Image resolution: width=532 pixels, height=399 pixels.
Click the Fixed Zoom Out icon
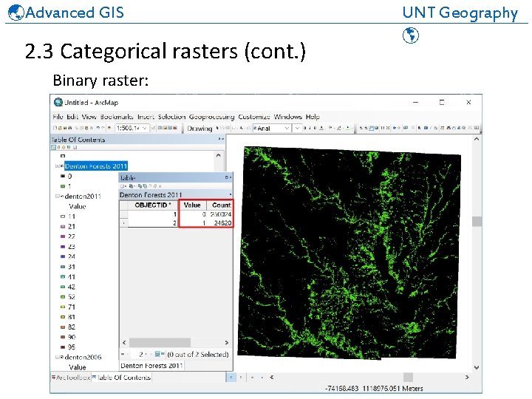click(388, 128)
